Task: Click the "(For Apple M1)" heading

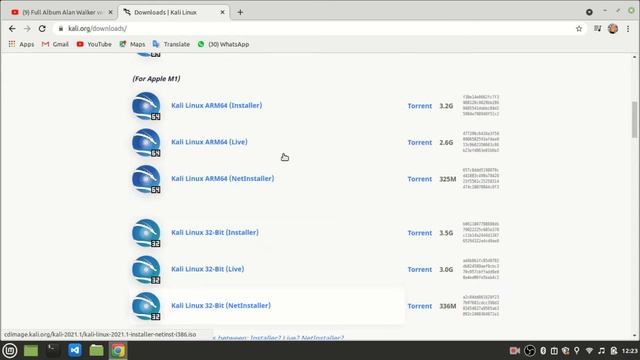Action: [156, 78]
